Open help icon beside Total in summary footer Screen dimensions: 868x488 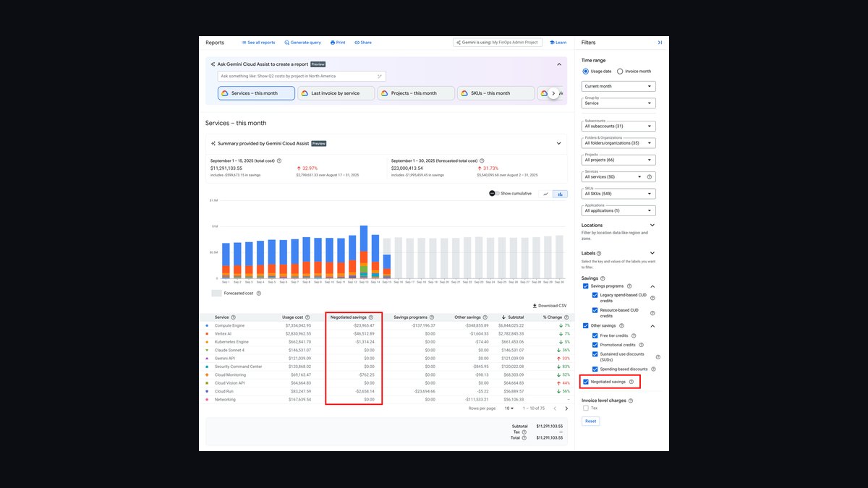coord(524,437)
